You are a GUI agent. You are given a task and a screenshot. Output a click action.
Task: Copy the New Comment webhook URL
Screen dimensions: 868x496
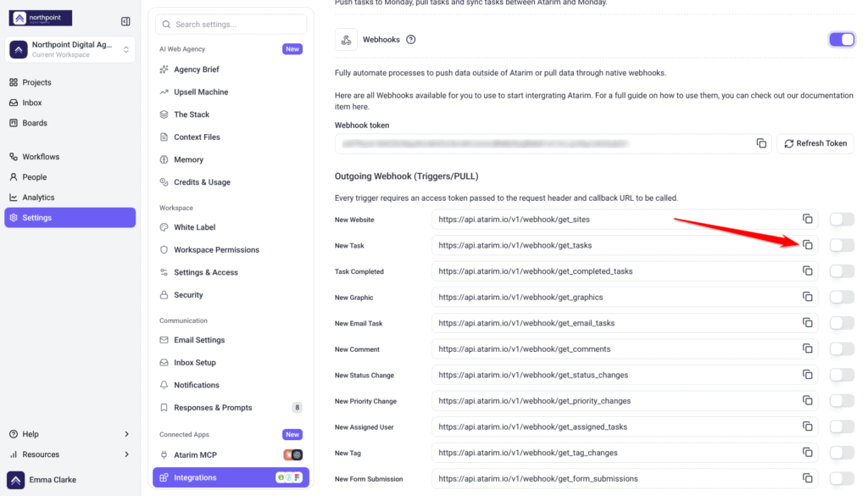tap(808, 348)
